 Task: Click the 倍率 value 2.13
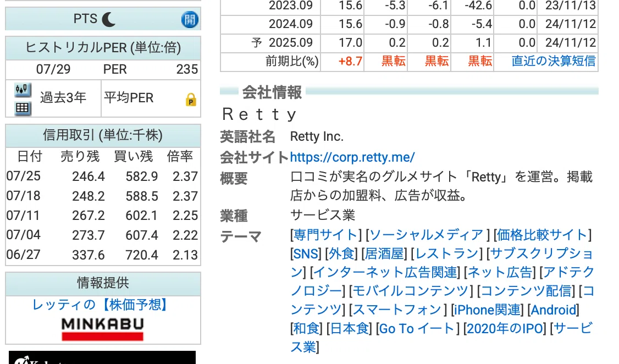click(x=185, y=255)
